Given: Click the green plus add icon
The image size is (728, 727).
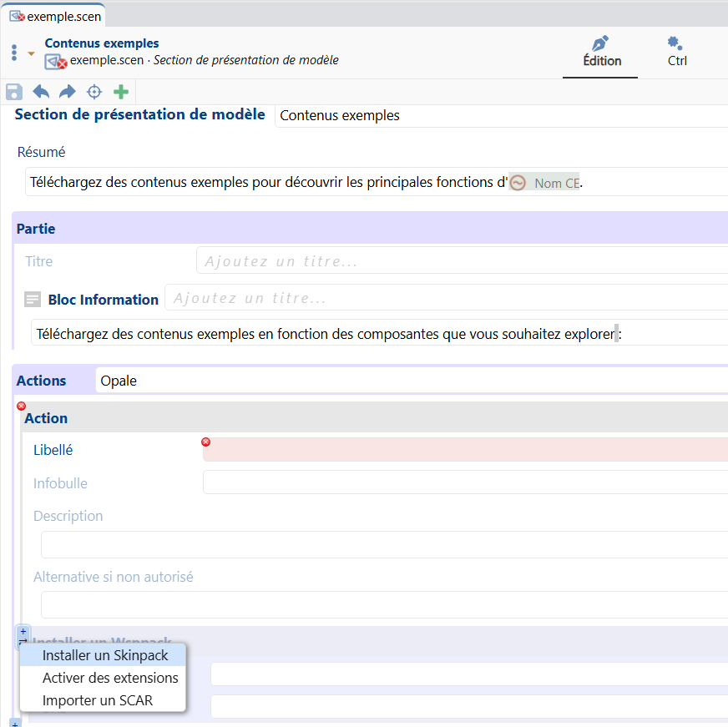Looking at the screenshot, I should [121, 92].
